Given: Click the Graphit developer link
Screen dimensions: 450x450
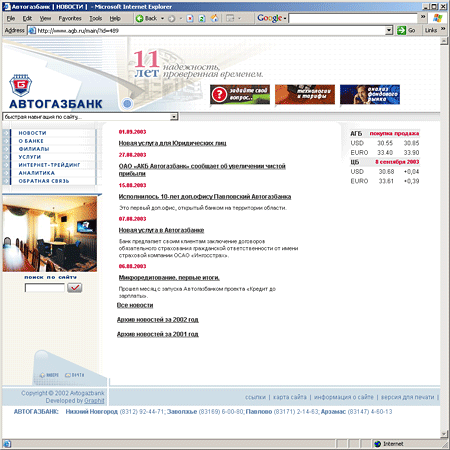Looking at the screenshot, I should (x=94, y=400).
